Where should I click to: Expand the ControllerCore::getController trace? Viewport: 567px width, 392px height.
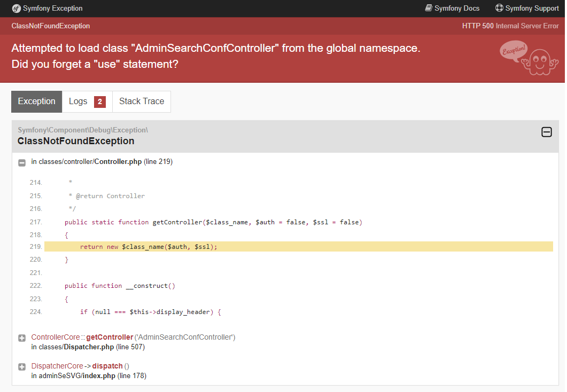[x=22, y=338]
